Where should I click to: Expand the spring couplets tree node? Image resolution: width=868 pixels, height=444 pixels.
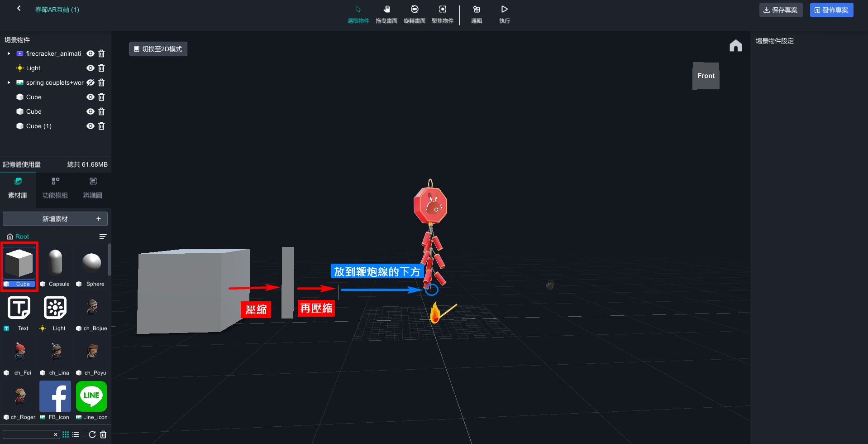pos(9,82)
